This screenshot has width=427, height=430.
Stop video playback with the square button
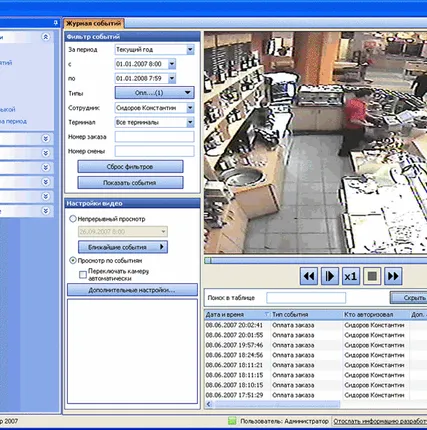372,276
